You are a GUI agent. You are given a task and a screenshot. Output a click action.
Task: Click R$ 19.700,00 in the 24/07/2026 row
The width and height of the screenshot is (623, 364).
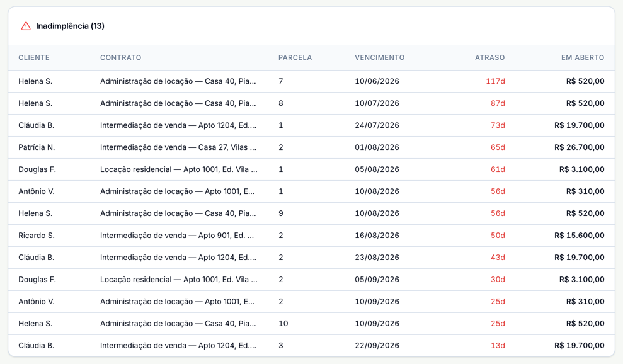click(580, 125)
